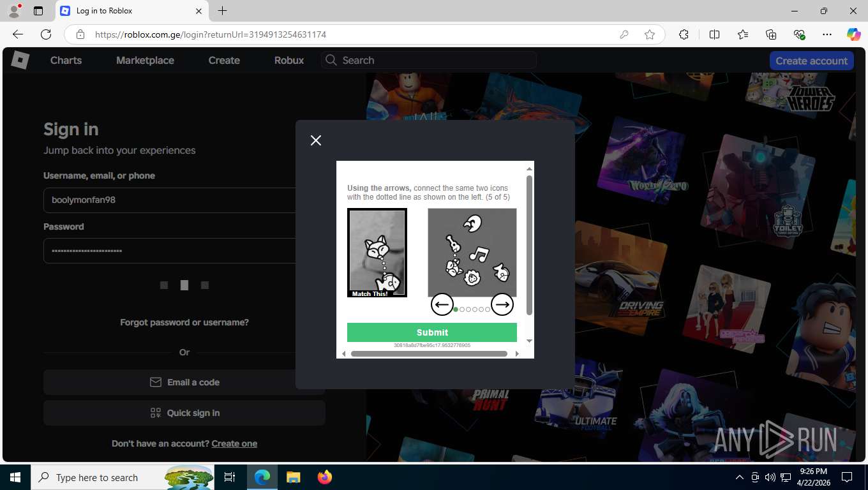Open the notification center
The height and width of the screenshot is (490, 868).
point(847,477)
